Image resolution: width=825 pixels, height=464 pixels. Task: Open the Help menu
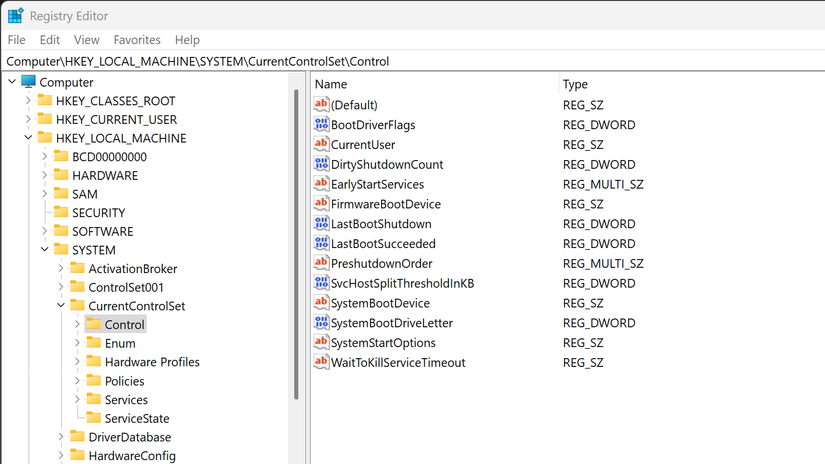click(187, 40)
